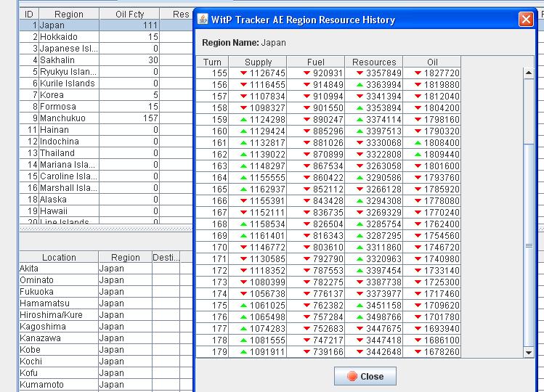
Task: Click resources value 3451158 on turn 175
Action: [374, 306]
